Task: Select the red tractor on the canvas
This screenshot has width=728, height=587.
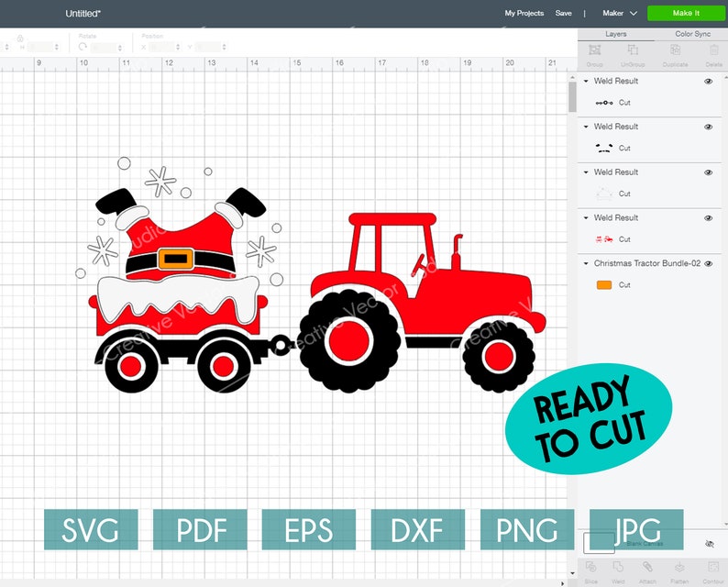Action: (423, 302)
